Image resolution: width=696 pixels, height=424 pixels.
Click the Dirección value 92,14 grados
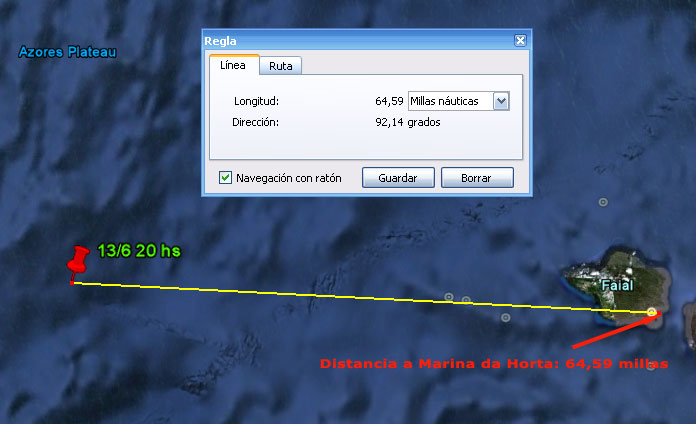(407, 122)
